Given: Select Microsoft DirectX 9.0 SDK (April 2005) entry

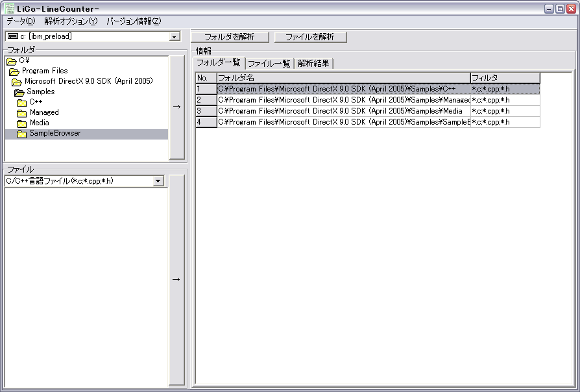Looking at the screenshot, I should 89,81.
